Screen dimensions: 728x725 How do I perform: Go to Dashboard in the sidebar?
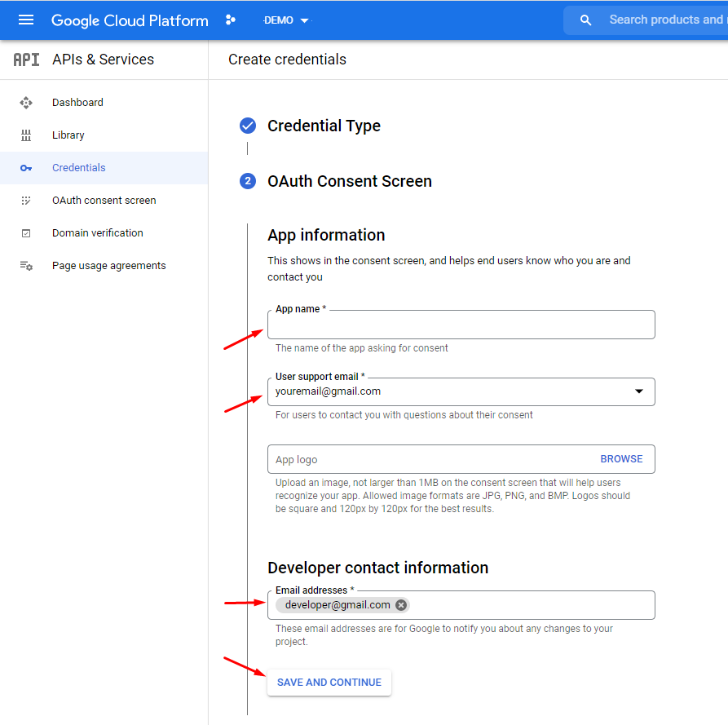(77, 103)
